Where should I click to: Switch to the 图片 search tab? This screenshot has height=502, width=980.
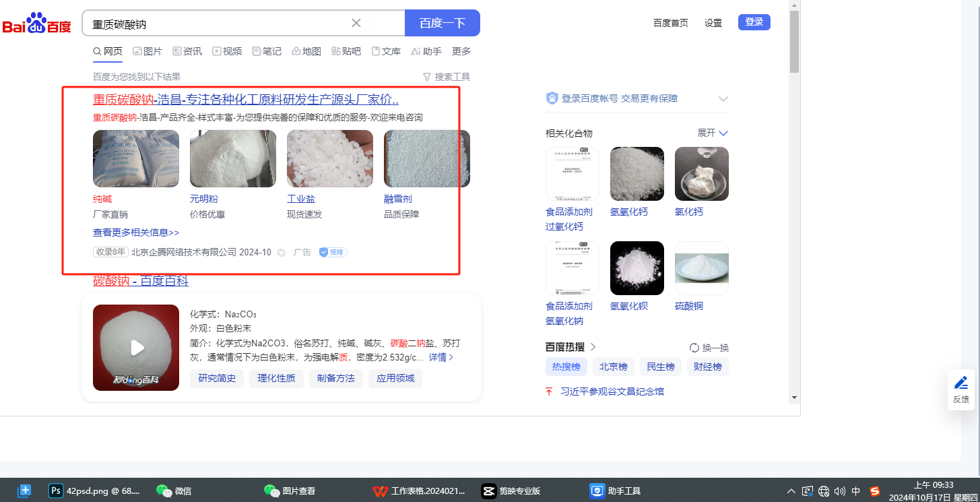click(x=148, y=51)
